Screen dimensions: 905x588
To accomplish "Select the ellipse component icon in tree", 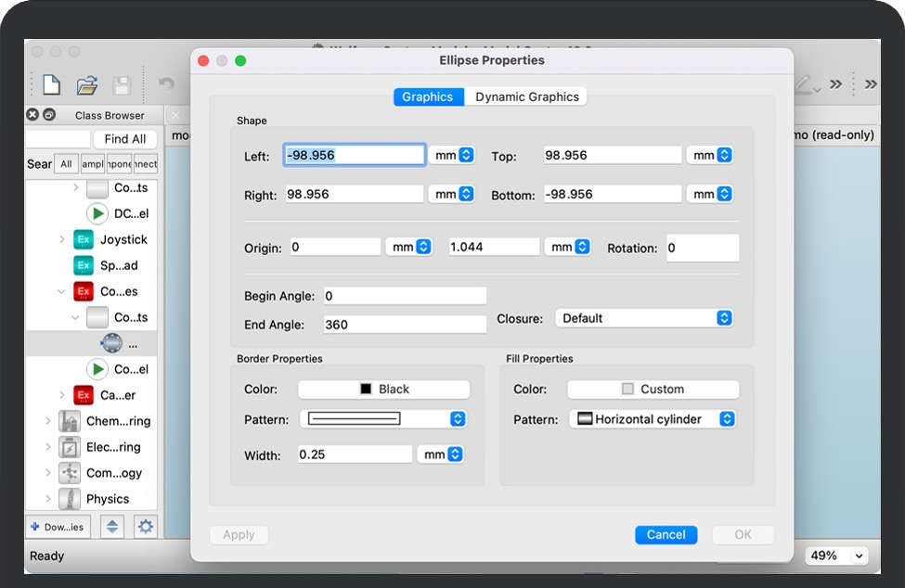I will 111,343.
